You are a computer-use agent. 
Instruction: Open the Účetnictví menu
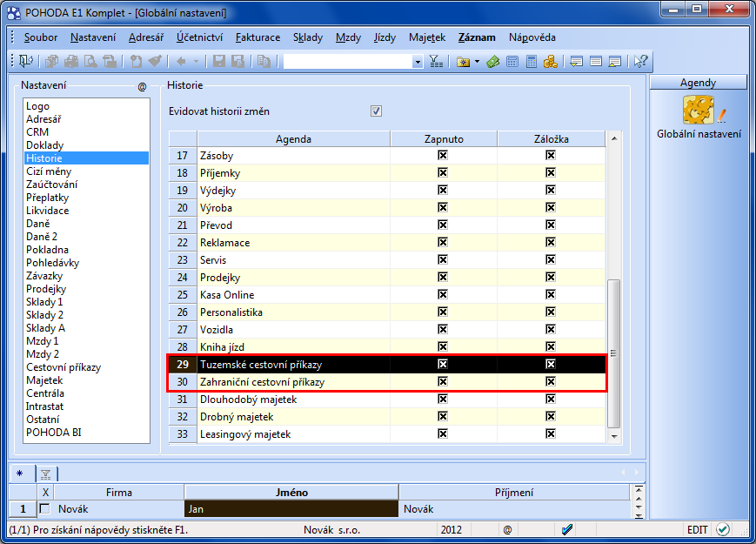pos(199,37)
